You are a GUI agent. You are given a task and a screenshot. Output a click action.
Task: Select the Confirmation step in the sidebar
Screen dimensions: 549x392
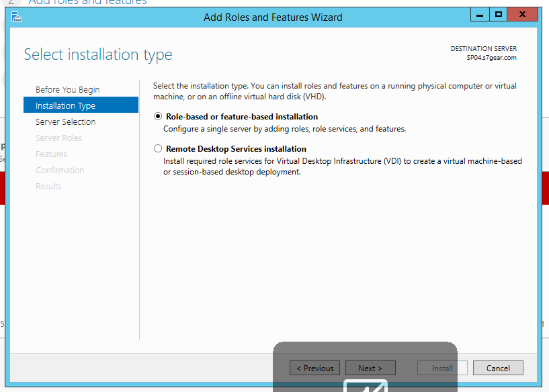tap(60, 170)
